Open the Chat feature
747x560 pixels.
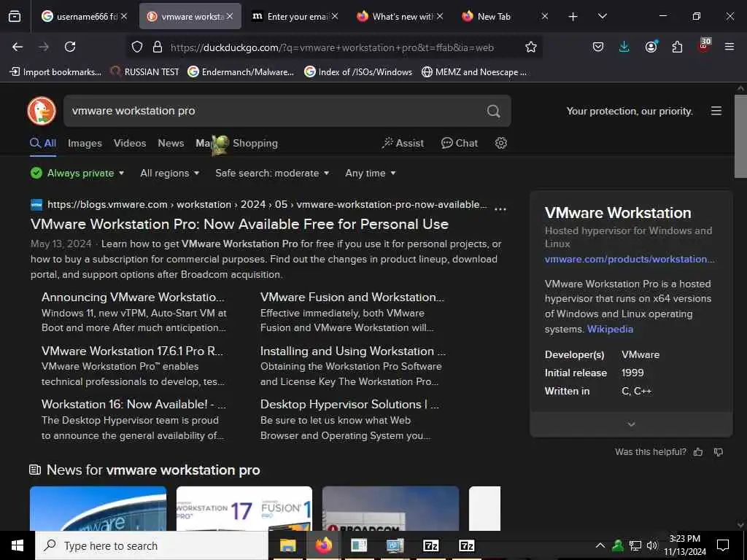click(x=460, y=143)
